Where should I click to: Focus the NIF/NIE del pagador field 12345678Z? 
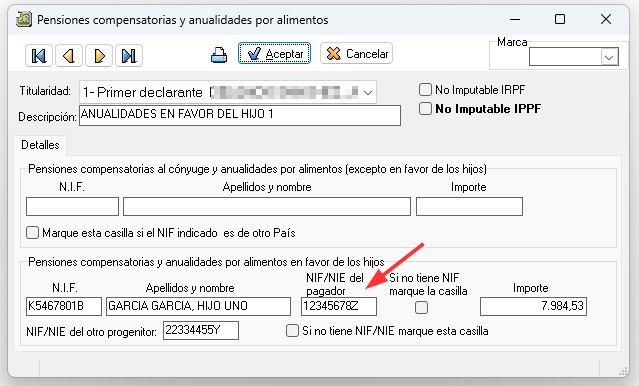point(339,307)
